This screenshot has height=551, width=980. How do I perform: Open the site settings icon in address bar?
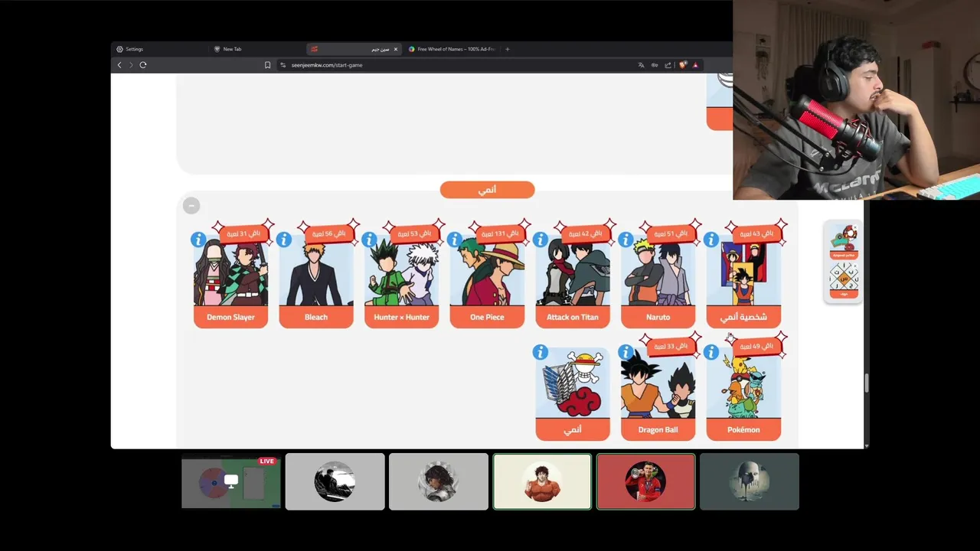[283, 65]
